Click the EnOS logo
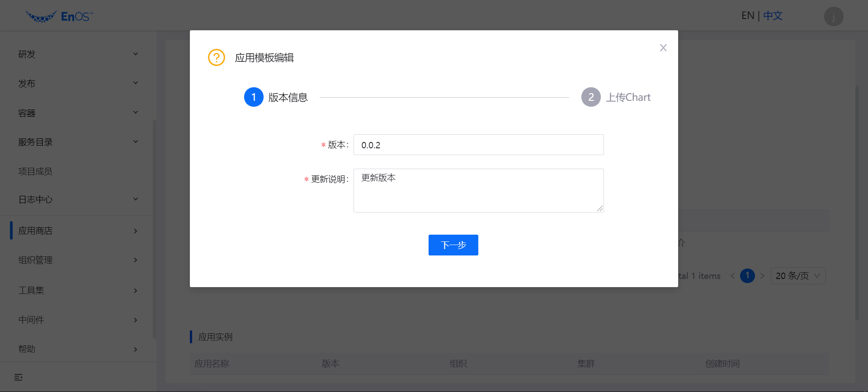 click(59, 16)
